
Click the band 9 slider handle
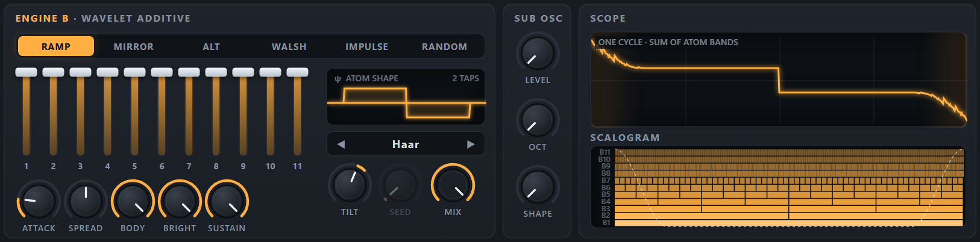pyautogui.click(x=243, y=72)
